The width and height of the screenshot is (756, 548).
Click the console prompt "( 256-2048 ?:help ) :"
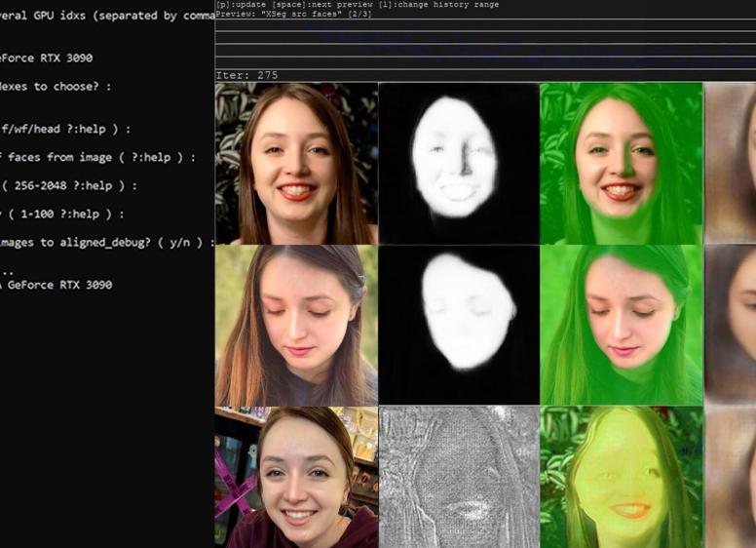pyautogui.click(x=69, y=186)
